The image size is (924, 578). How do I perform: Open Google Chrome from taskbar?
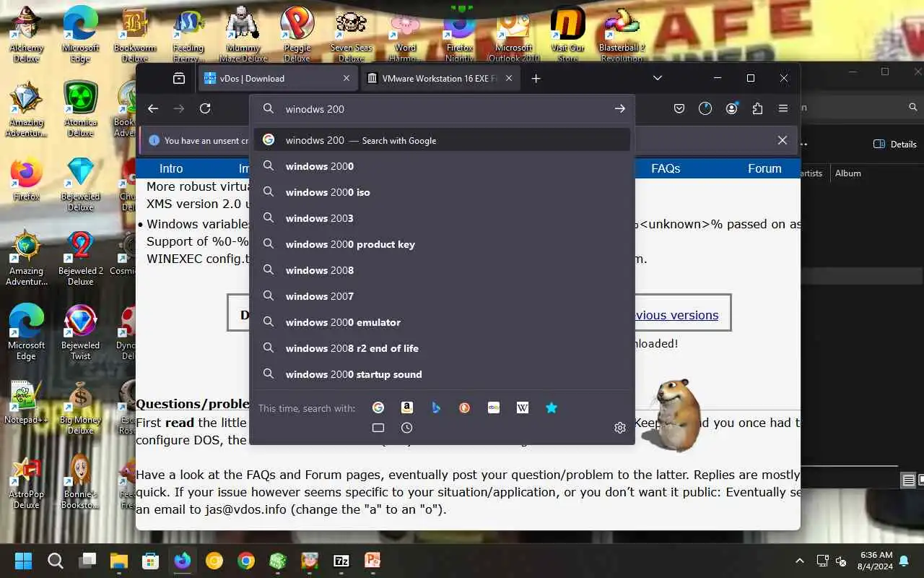click(246, 561)
